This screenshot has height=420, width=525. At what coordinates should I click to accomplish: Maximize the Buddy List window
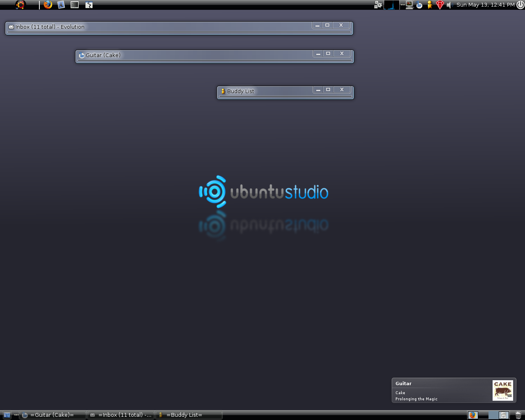(328, 90)
